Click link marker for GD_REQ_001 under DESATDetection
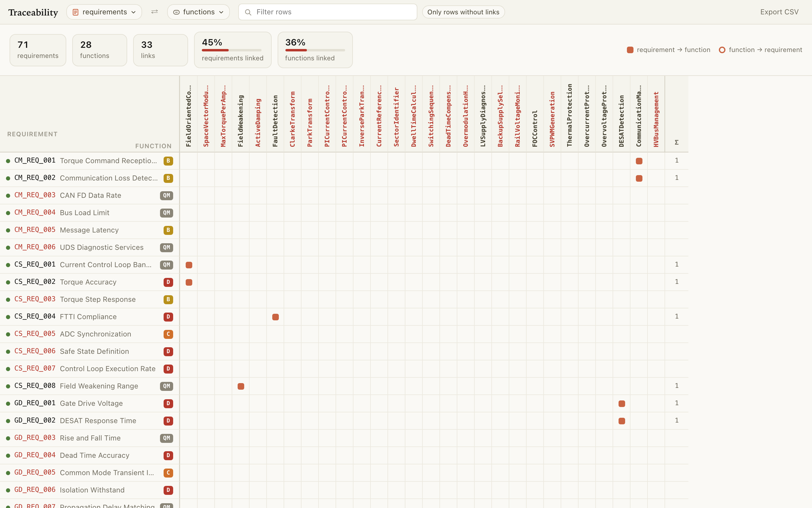The height and width of the screenshot is (508, 812). 622,403
